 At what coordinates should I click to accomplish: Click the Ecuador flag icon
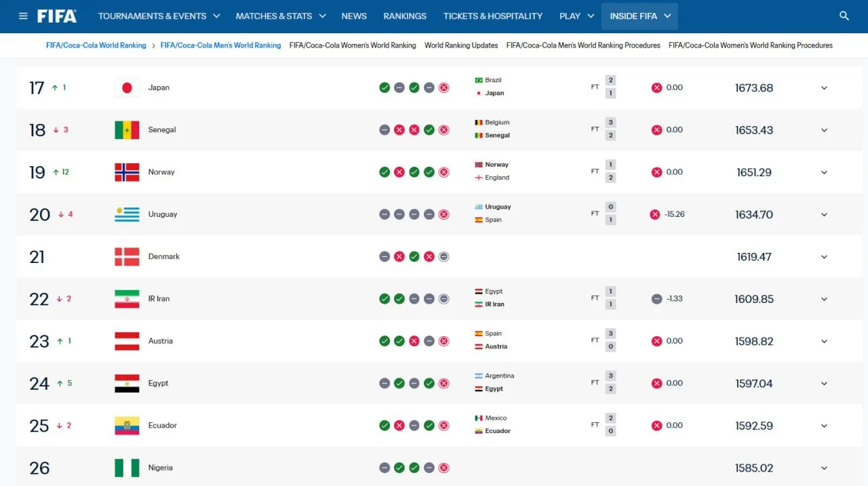pyautogui.click(x=127, y=426)
